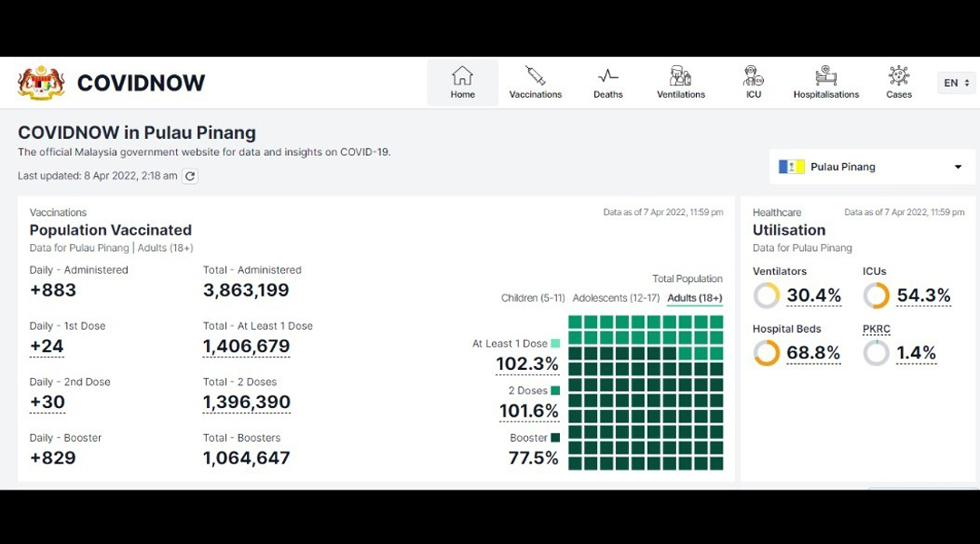Click the ICUs donut chart
The width and height of the screenshot is (980, 544).
click(x=877, y=296)
